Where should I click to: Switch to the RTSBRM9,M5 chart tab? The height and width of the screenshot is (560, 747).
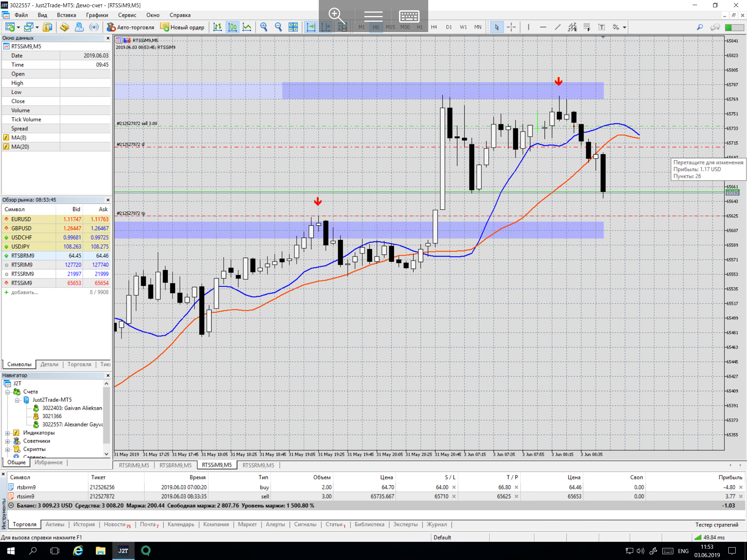(175, 465)
